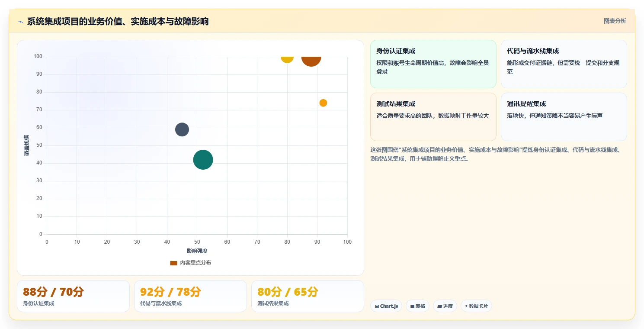Open the 代码与流水线集成 description card
Viewport: 644px width, 329px height.
click(564, 64)
